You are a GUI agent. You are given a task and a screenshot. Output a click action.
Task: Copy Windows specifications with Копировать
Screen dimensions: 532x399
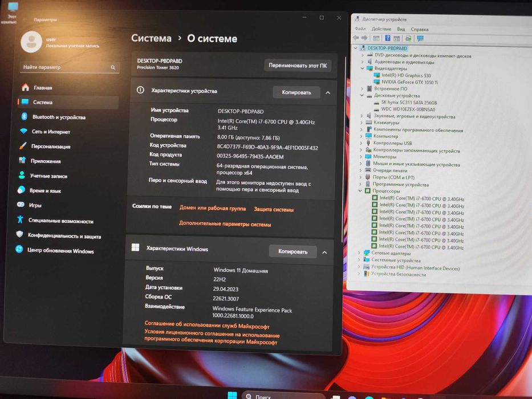coord(293,252)
